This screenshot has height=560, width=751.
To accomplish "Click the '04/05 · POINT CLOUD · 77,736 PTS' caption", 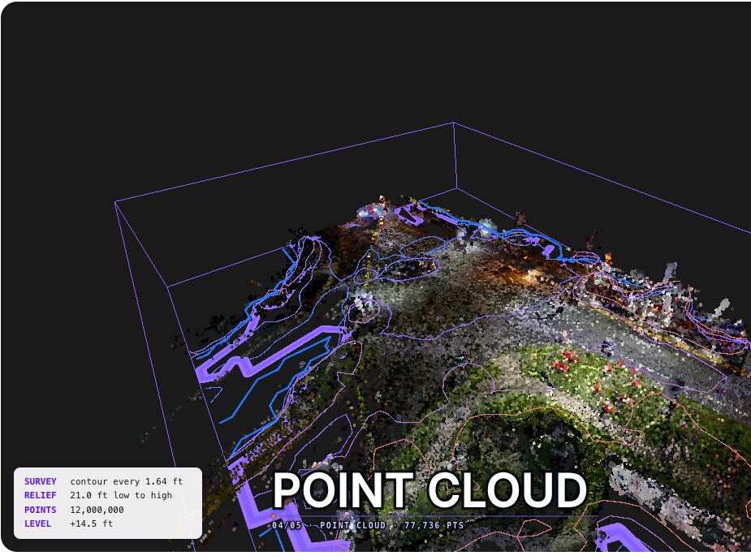I will click(368, 525).
